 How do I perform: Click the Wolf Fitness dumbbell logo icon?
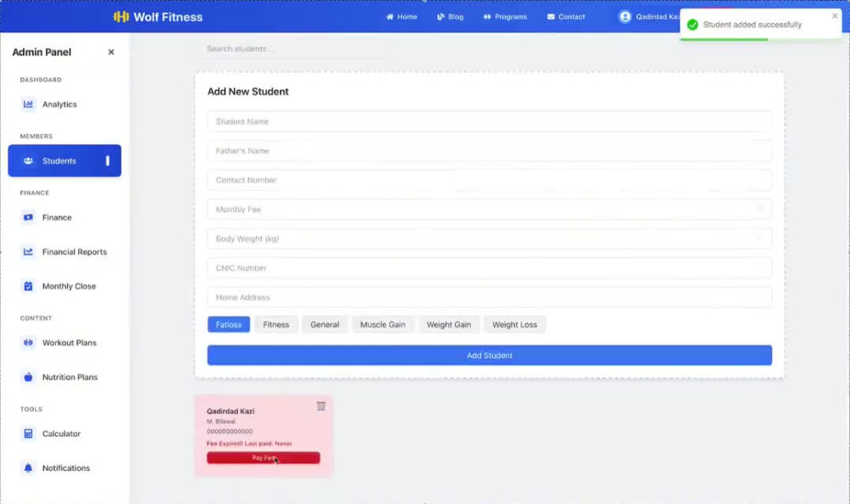pyautogui.click(x=121, y=17)
